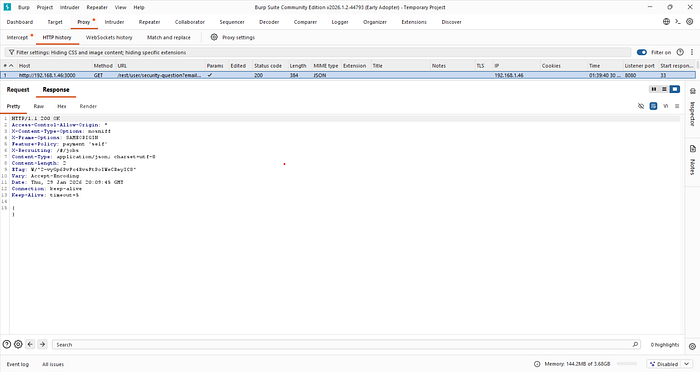
Task: Open the Project menu
Action: (x=45, y=7)
